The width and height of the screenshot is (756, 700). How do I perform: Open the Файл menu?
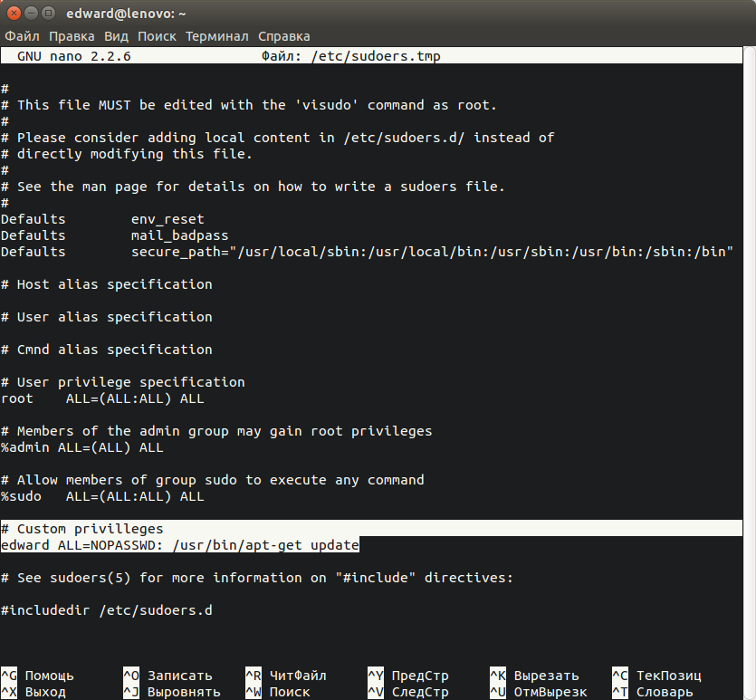(x=22, y=36)
